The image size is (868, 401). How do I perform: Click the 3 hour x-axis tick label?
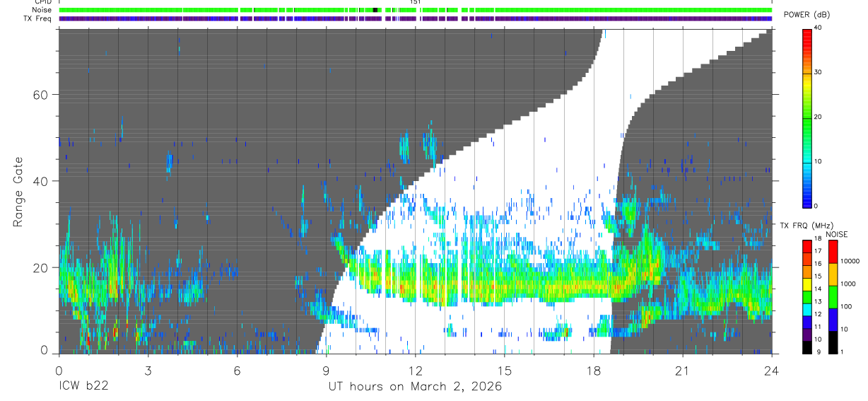coord(147,370)
